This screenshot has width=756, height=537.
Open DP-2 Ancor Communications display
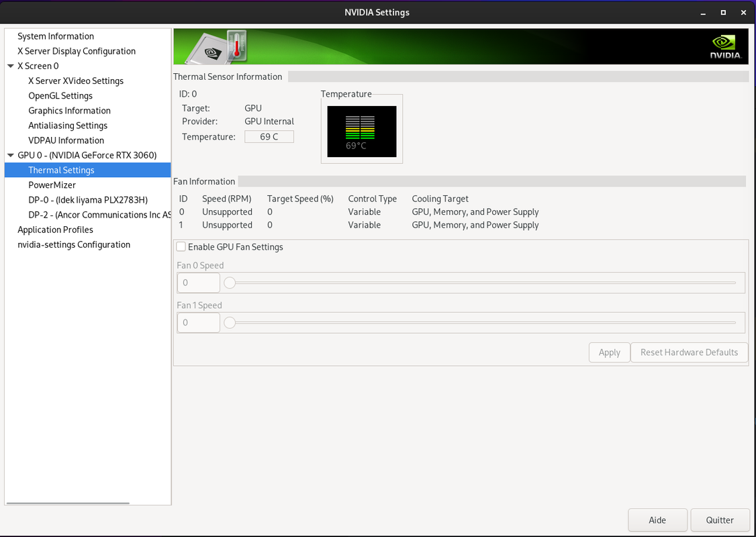pyautogui.click(x=99, y=215)
